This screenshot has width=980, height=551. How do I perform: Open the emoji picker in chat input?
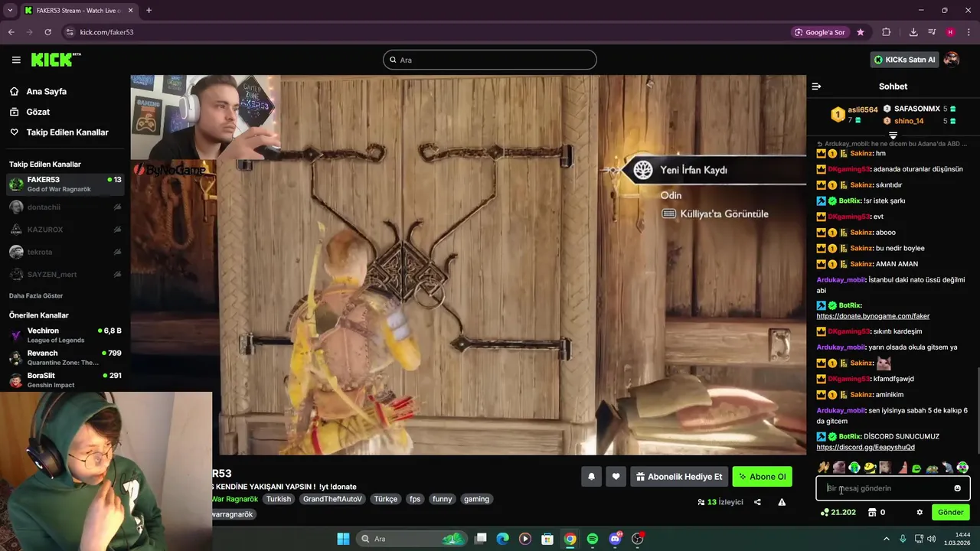(x=957, y=488)
